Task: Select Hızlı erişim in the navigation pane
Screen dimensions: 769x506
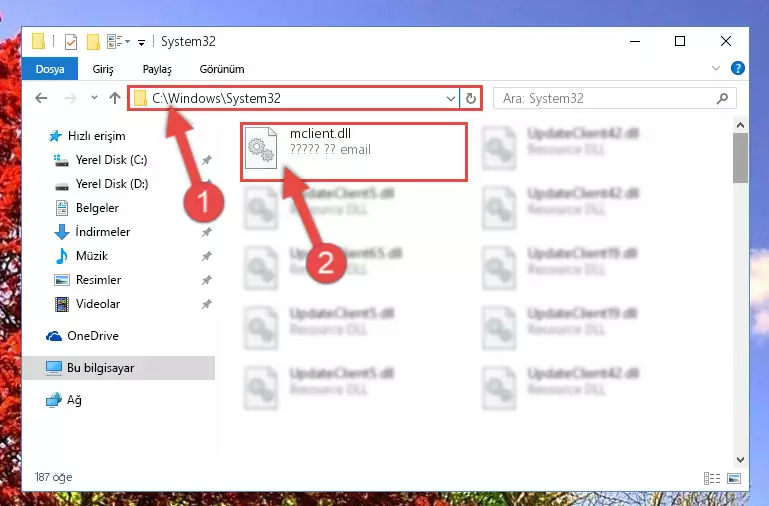Action: [96, 136]
